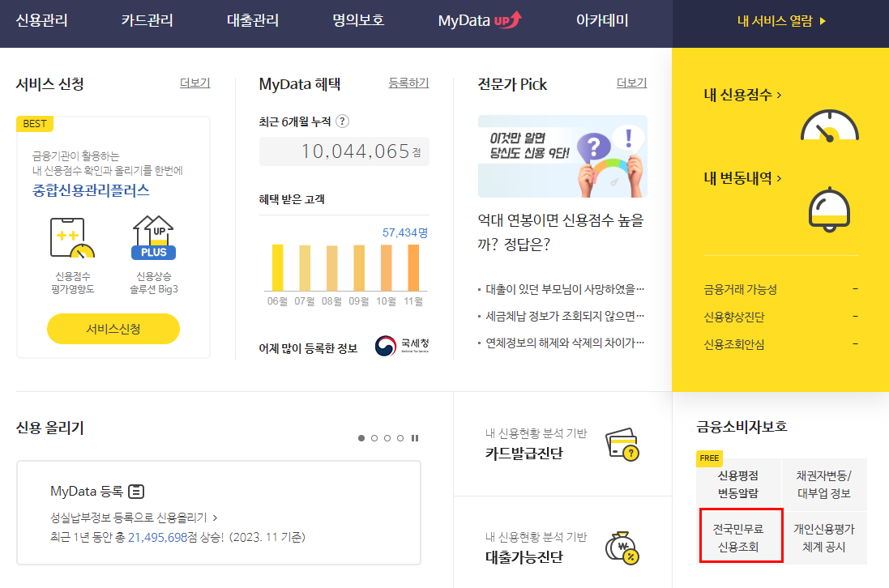Expand 내 서비스 열람 panel
889x588 pixels.
[780, 21]
